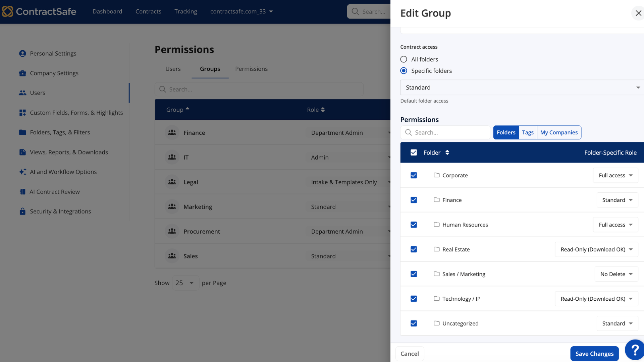Open the Dashboard nav item
Viewport: 644px width, 362px height.
pyautogui.click(x=107, y=11)
